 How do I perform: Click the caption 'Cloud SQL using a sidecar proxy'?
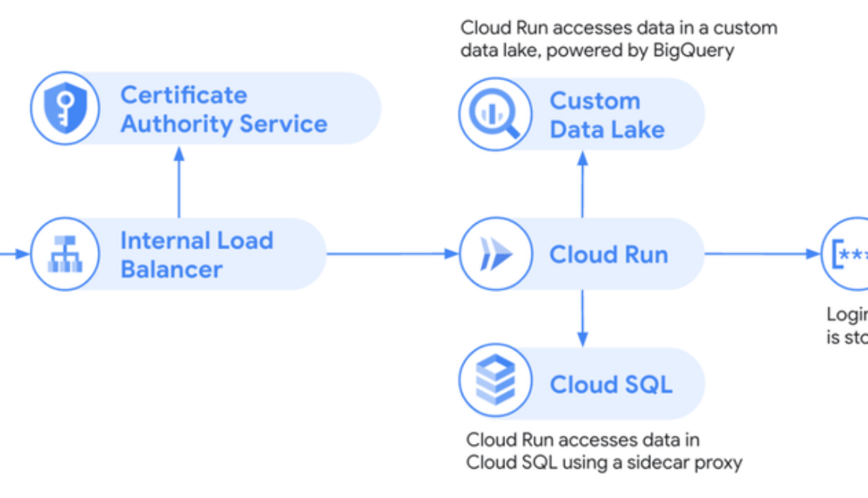pos(604,462)
